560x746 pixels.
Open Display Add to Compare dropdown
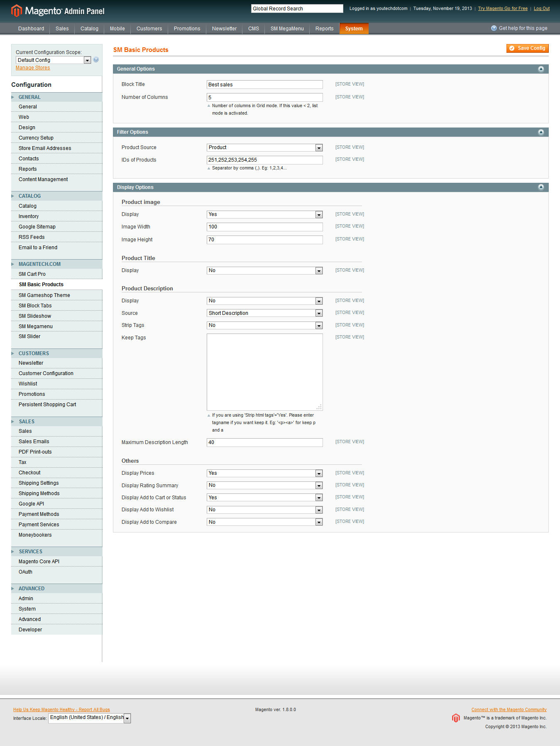tap(265, 522)
